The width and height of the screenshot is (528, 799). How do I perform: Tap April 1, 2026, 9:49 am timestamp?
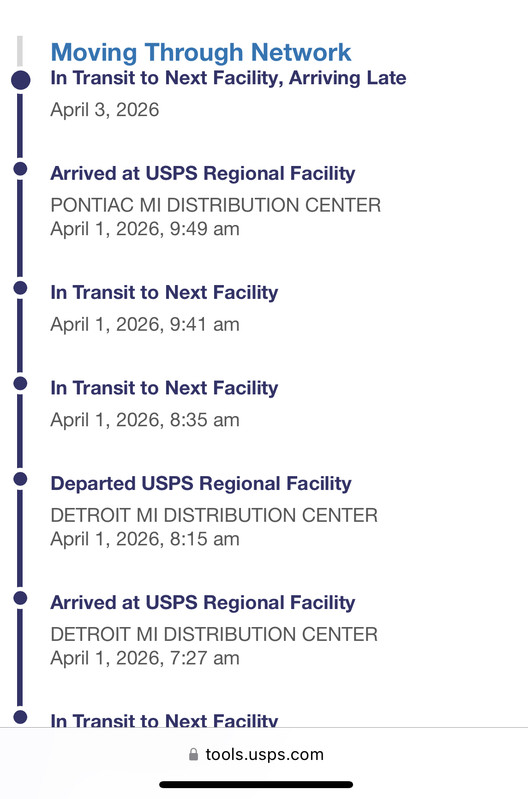coord(145,229)
